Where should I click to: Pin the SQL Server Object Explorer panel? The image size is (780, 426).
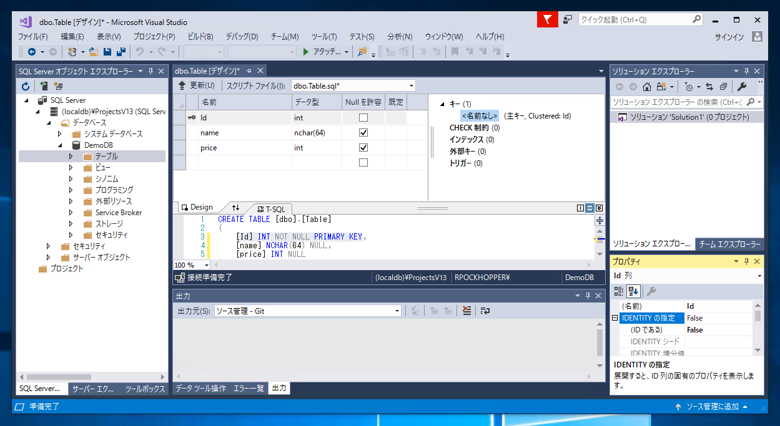tap(151, 71)
